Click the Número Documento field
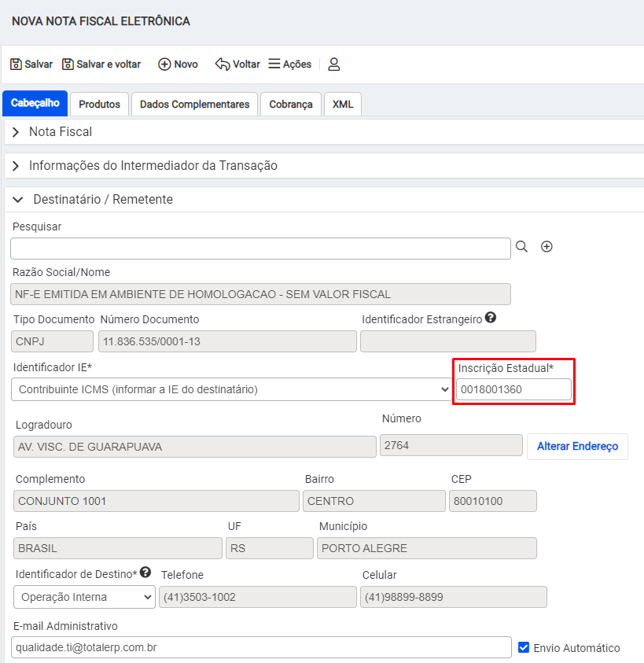This screenshot has width=644, height=663. pos(227,341)
